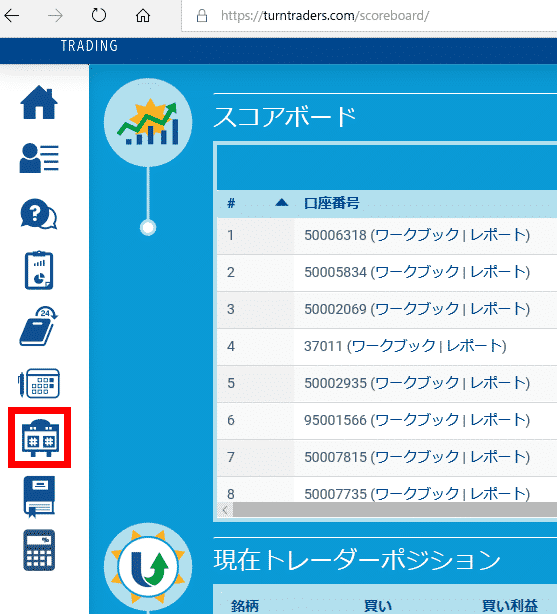557x614 pixels.
Task: Open the bookmarked book icon
Action: click(x=39, y=497)
